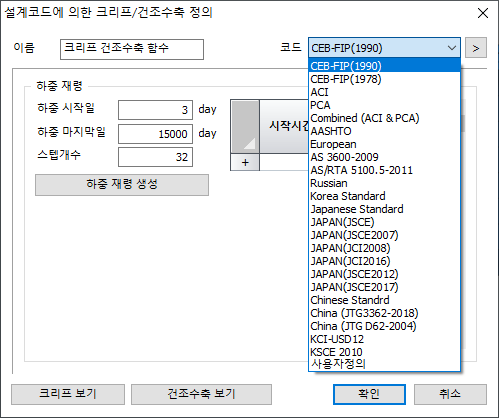The height and width of the screenshot is (418, 499).
Task: Pick China (JTG3362-2018) option
Action: coord(385,313)
